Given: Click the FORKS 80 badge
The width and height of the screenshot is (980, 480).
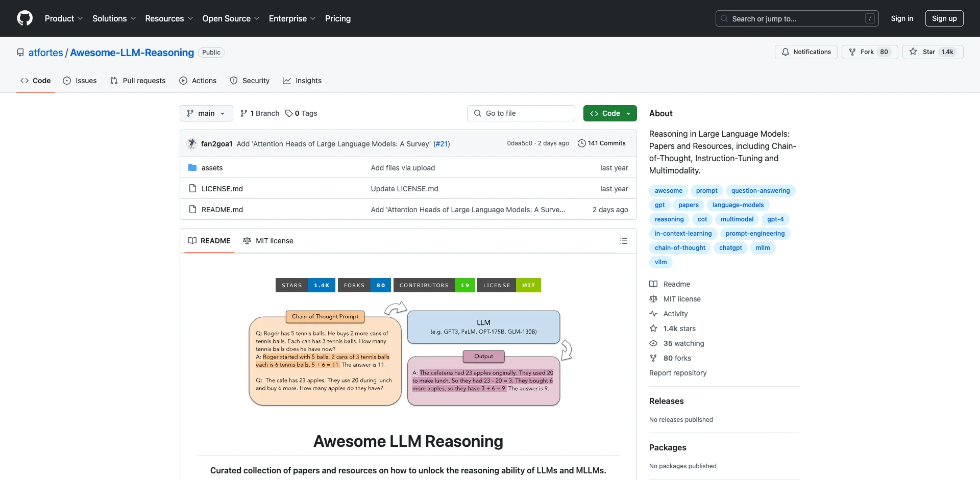Looking at the screenshot, I should [x=364, y=285].
